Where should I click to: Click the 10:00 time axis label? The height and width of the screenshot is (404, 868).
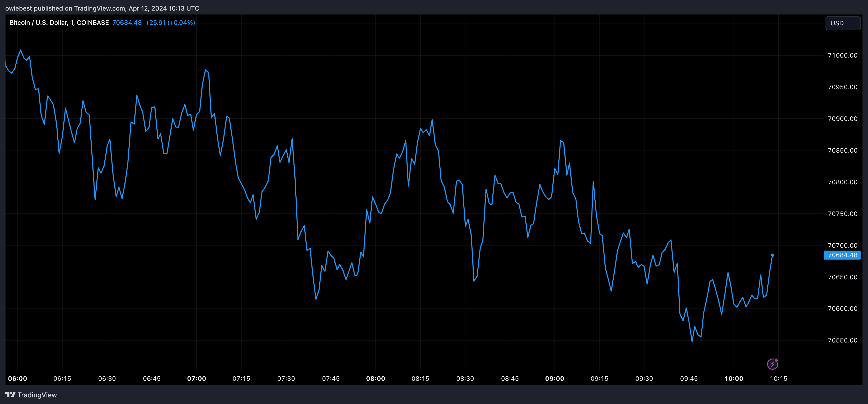pyautogui.click(x=734, y=378)
